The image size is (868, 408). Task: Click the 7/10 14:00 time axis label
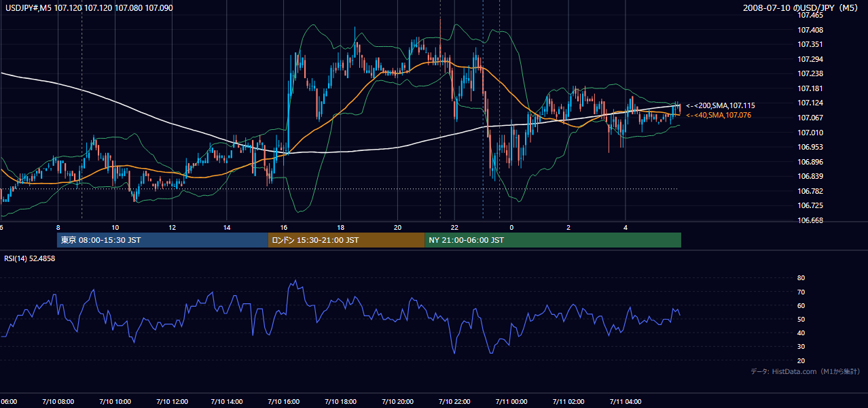coord(228,402)
